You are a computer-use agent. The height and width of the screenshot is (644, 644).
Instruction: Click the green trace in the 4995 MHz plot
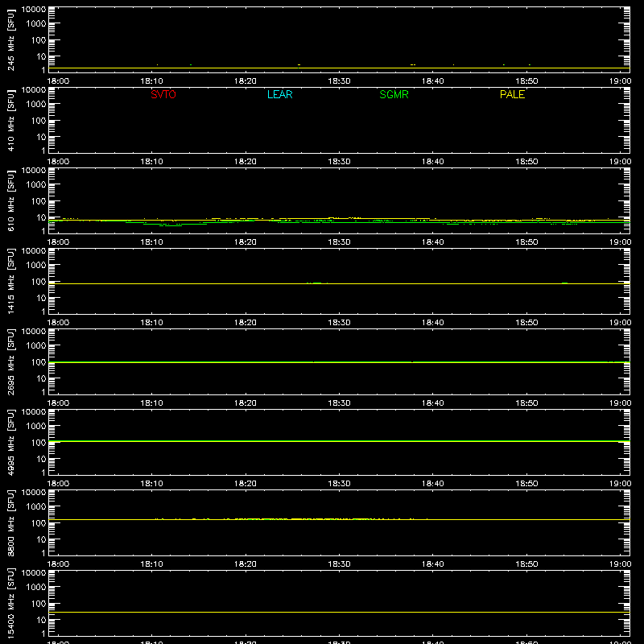pos(339,441)
